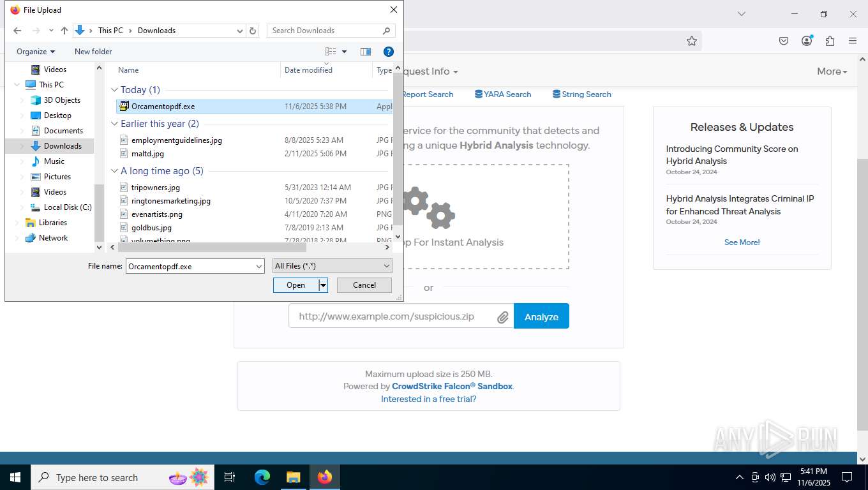
Task: Click the network tray icon
Action: coord(786,477)
